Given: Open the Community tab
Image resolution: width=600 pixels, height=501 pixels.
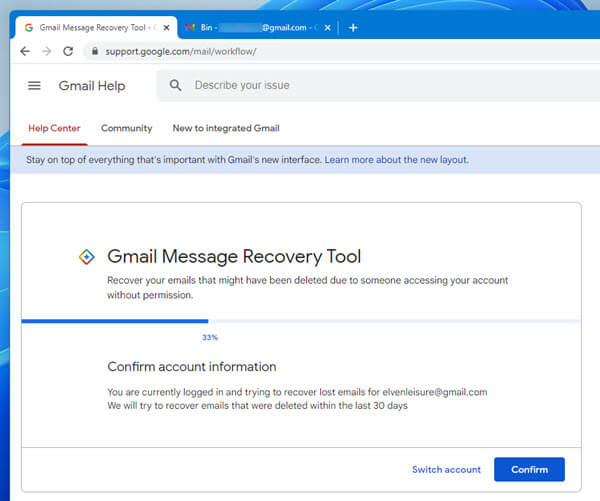Looking at the screenshot, I should coord(127,128).
